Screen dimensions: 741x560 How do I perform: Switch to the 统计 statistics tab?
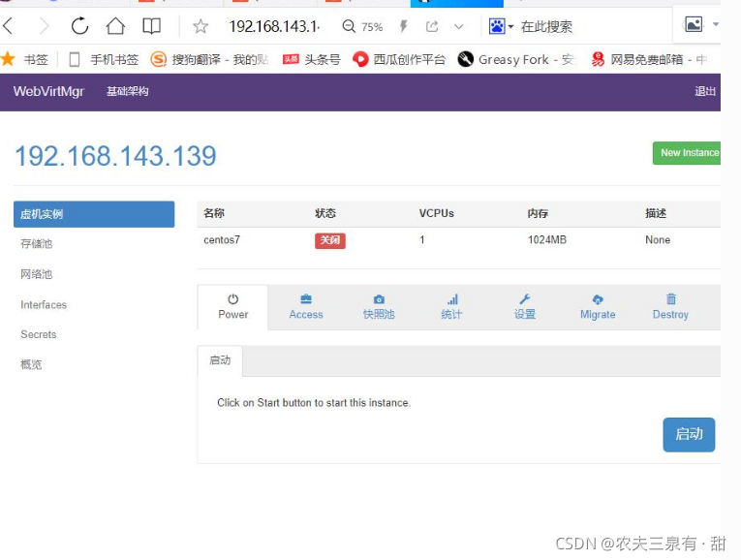451,307
